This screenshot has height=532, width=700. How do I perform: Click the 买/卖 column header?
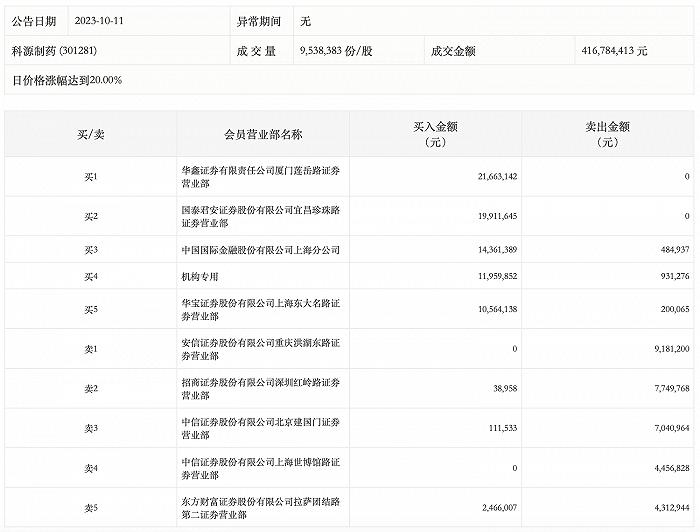(91, 134)
